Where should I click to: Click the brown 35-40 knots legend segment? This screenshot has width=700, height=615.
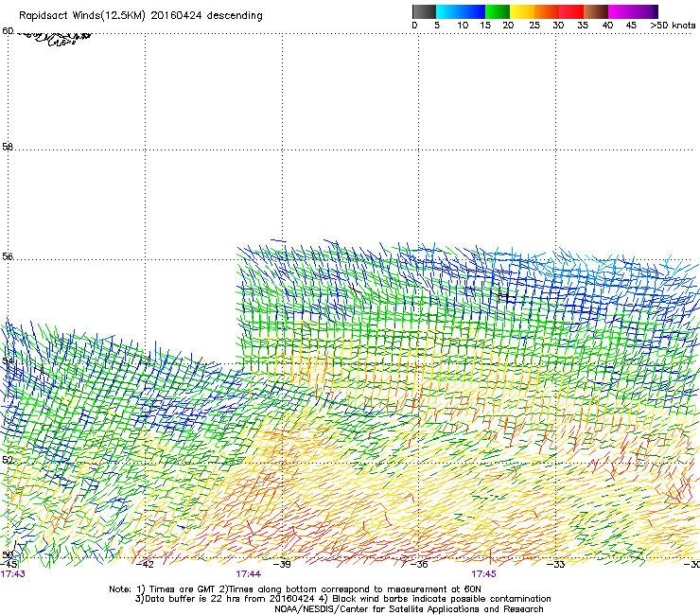[596, 11]
